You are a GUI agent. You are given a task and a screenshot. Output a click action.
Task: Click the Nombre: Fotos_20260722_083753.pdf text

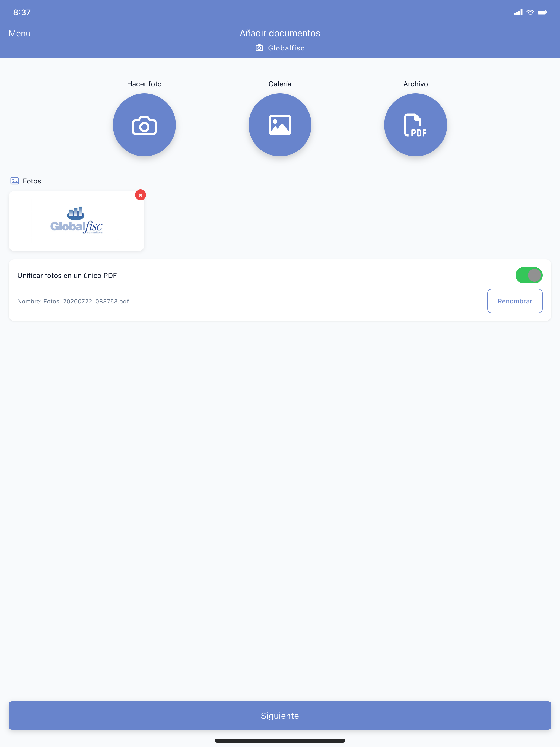click(x=73, y=301)
